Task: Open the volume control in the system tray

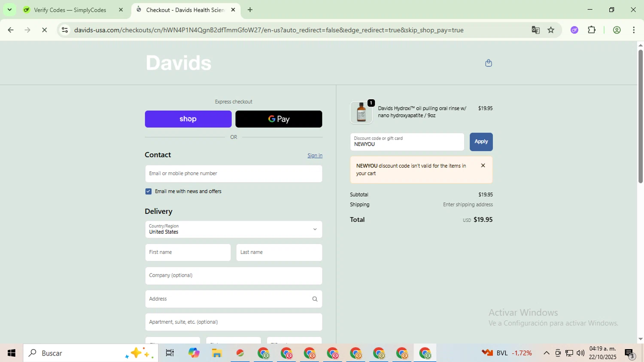Action: click(580, 353)
